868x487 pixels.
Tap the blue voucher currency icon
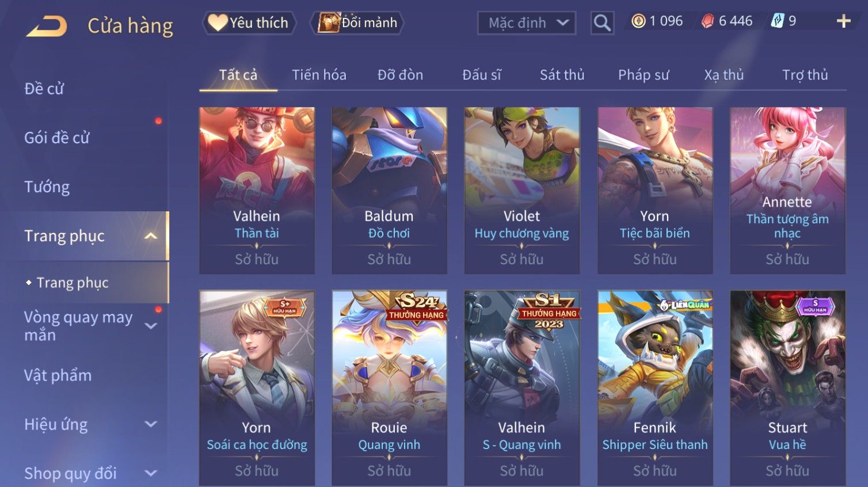click(777, 21)
